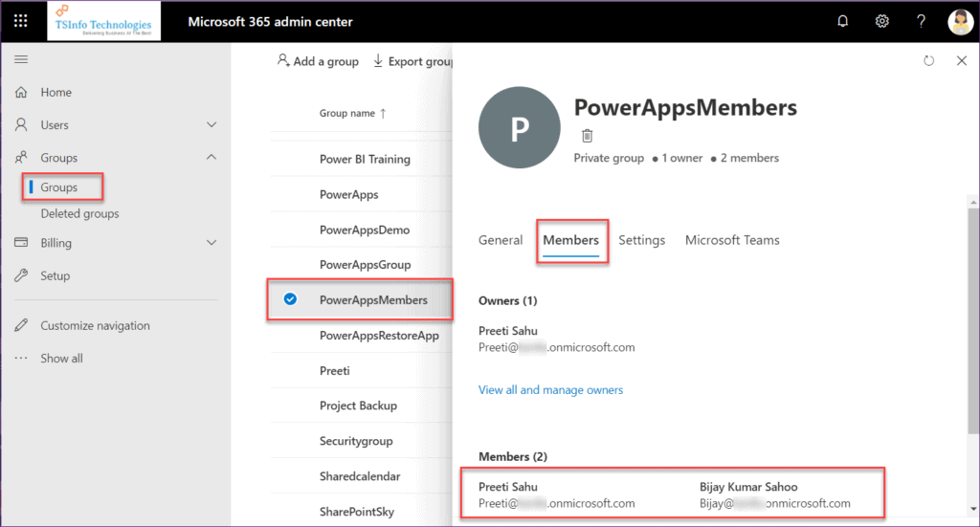The image size is (980, 527).
Task: Open the settings gear in header
Action: [881, 21]
